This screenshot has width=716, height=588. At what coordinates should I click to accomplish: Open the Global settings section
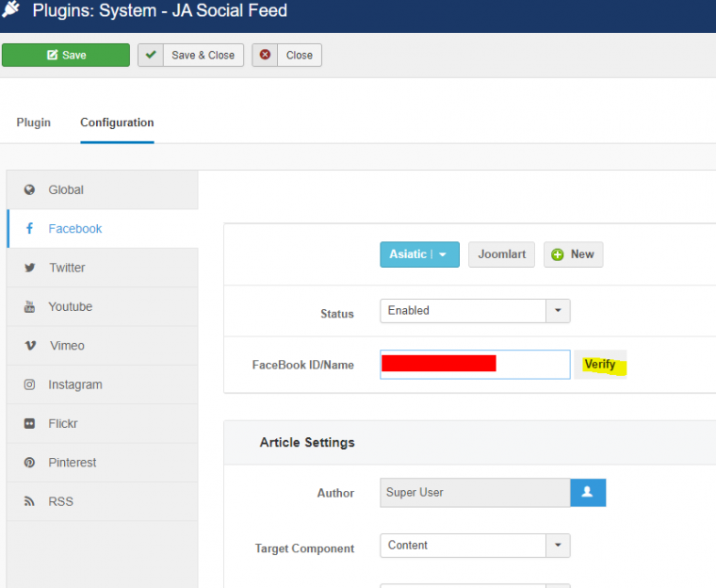[x=103, y=189]
